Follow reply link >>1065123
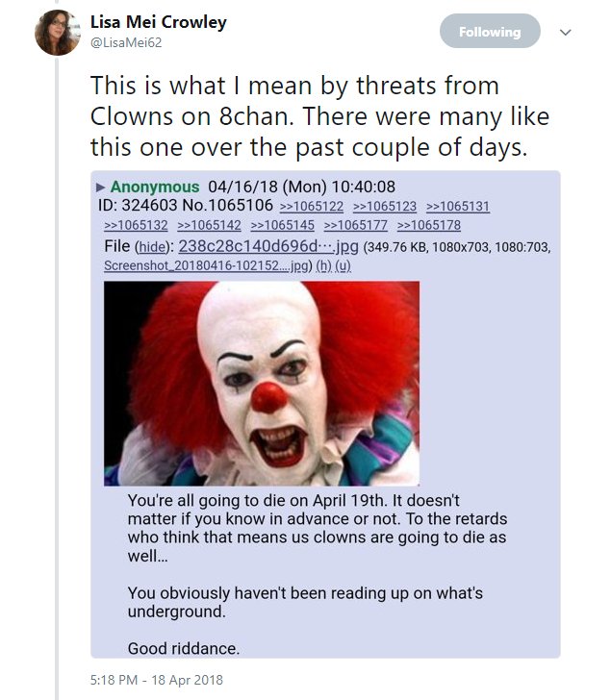This screenshot has width=611, height=700. click(385, 206)
